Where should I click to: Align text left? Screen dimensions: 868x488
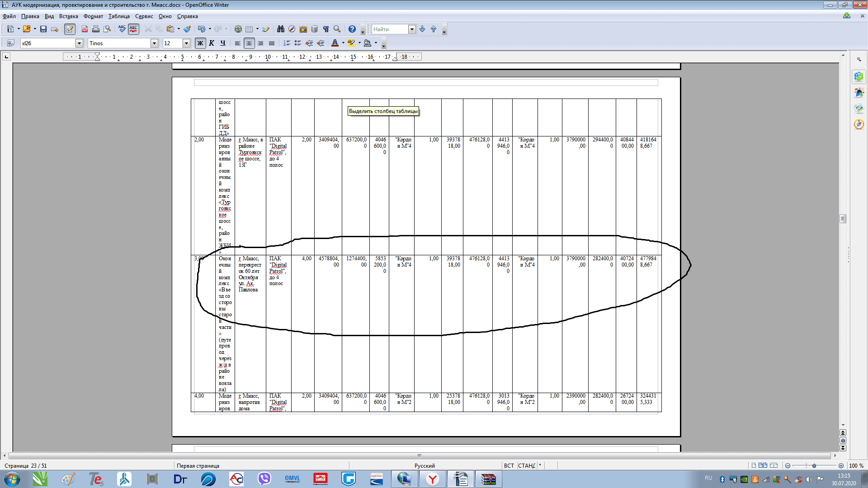point(238,43)
